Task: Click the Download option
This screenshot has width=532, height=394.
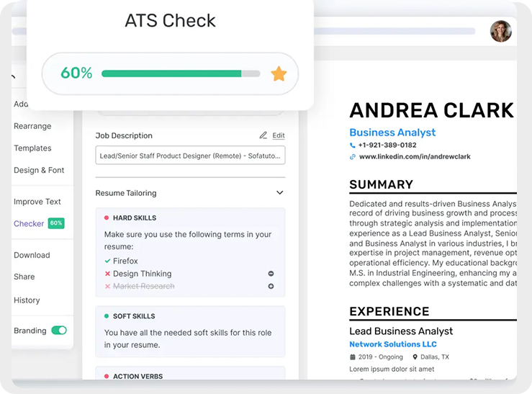Action: click(32, 255)
